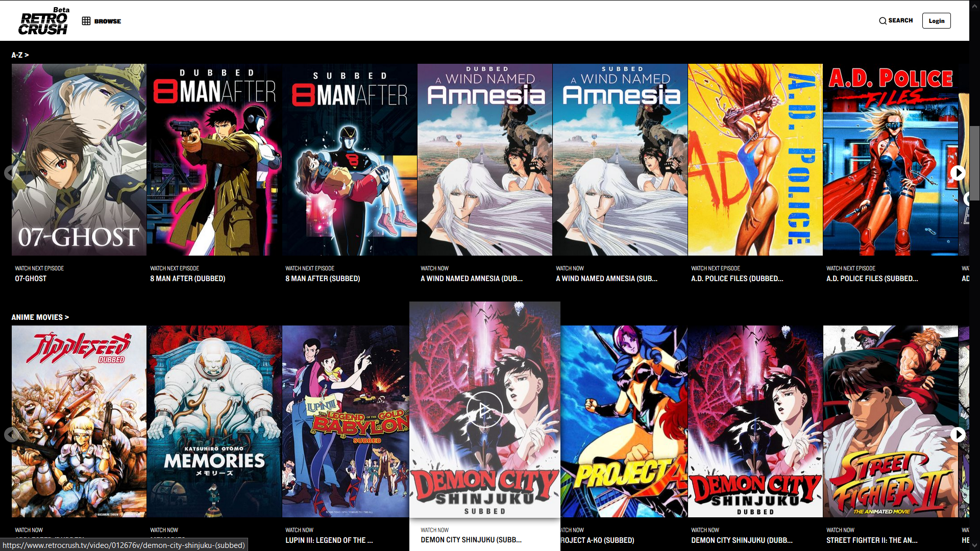
Task: Open the ANIME MOVIES category link
Action: coord(40,317)
